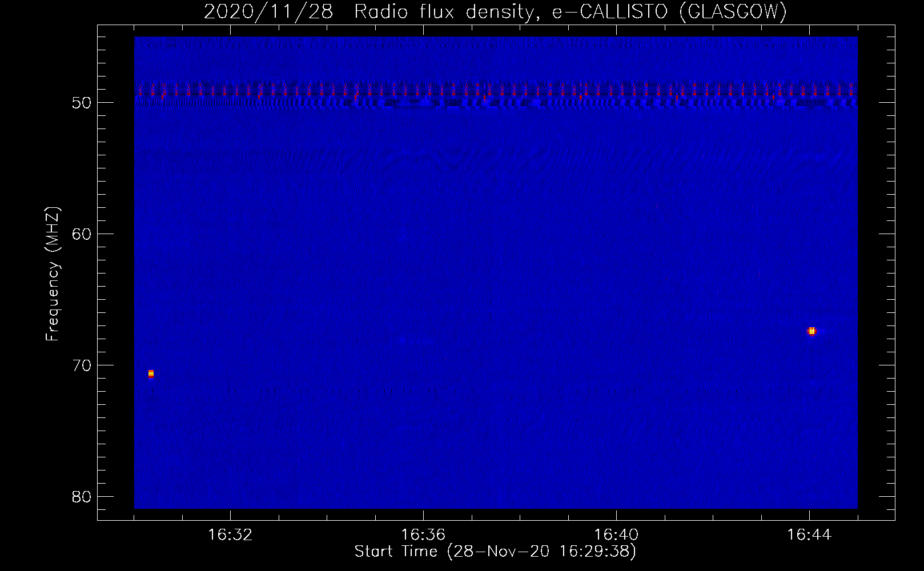Click the 16:44 time axis label
The width and height of the screenshot is (924, 571).
(809, 535)
